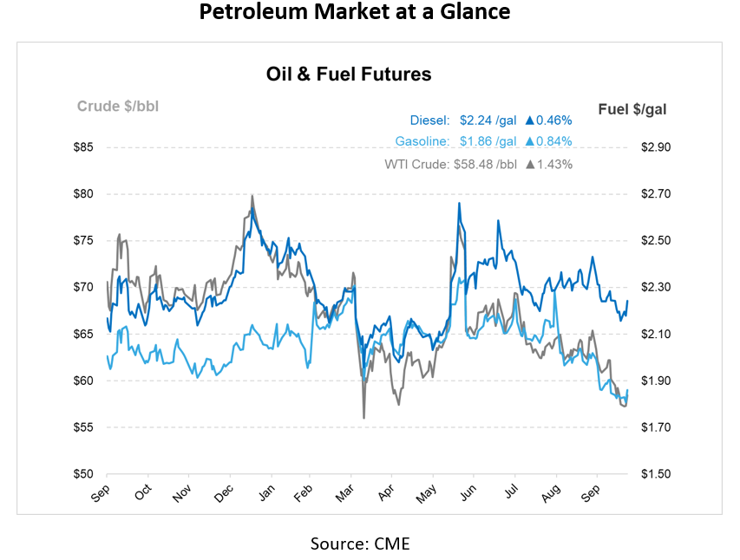
Task: Click the Crude $/bbl axis title
Action: click(118, 107)
